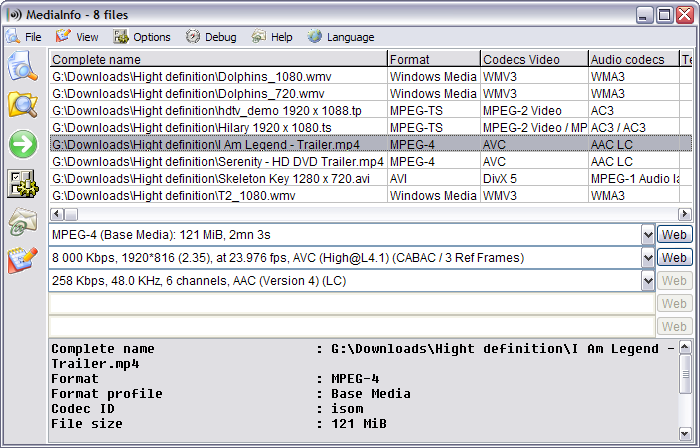This screenshot has width=700, height=448.
Task: Minimize the MediaInfo window
Action: 644,15
